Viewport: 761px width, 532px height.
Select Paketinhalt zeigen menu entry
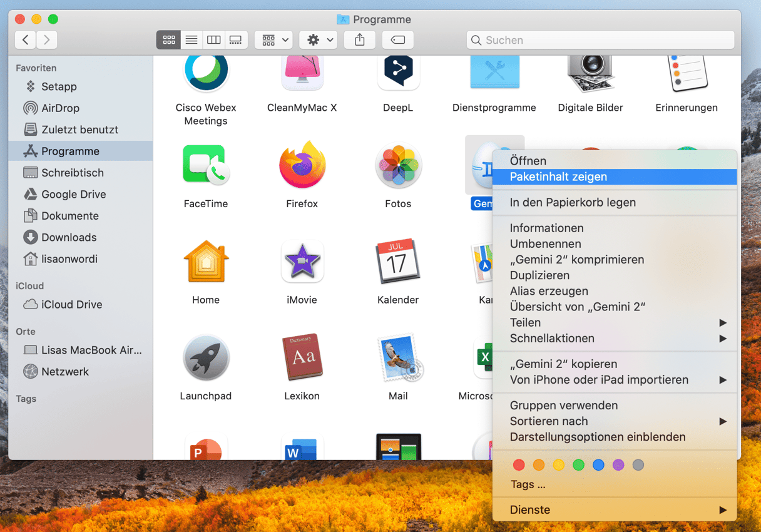[615, 176]
